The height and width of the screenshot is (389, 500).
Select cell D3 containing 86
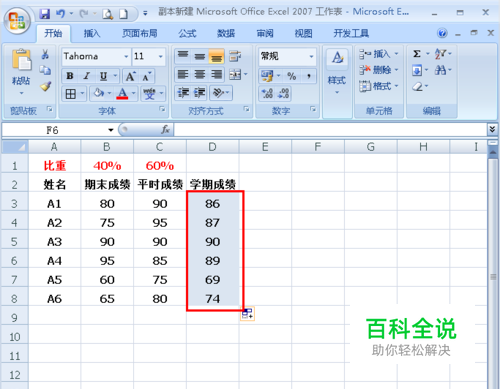pyautogui.click(x=213, y=204)
